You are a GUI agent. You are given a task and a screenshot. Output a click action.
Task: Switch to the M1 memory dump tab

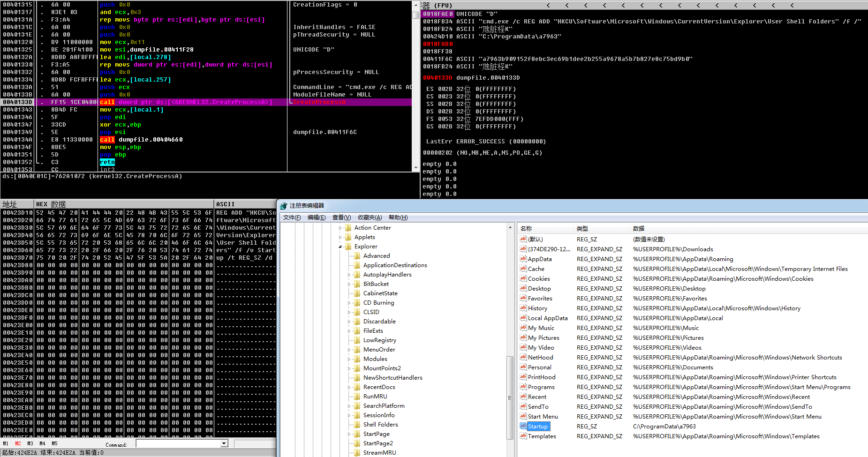click(6, 443)
